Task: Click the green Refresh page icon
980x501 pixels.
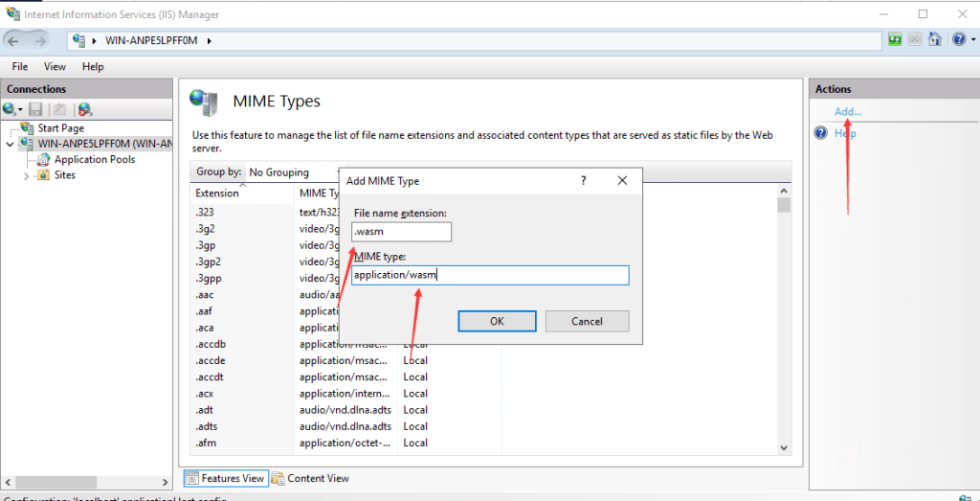Action: [x=896, y=39]
